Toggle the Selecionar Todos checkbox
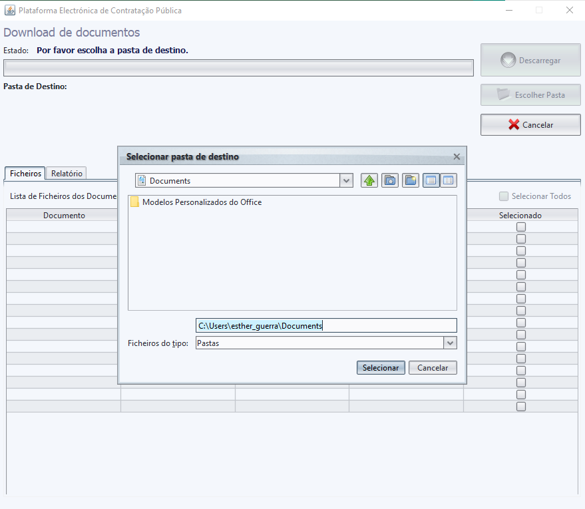Image resolution: width=585 pixels, height=509 pixels. point(504,196)
